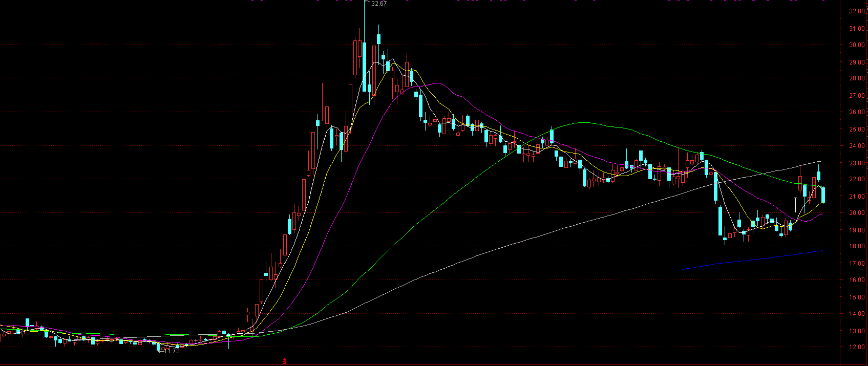The width and height of the screenshot is (868, 366).
Task: Click the 32.67 high price label
Action: [379, 4]
